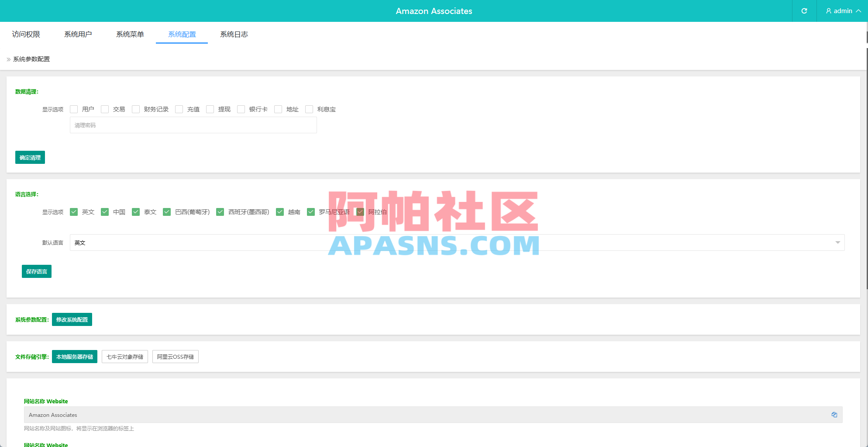Check the 用户 data cleanup checkbox
The image size is (868, 447).
click(74, 109)
